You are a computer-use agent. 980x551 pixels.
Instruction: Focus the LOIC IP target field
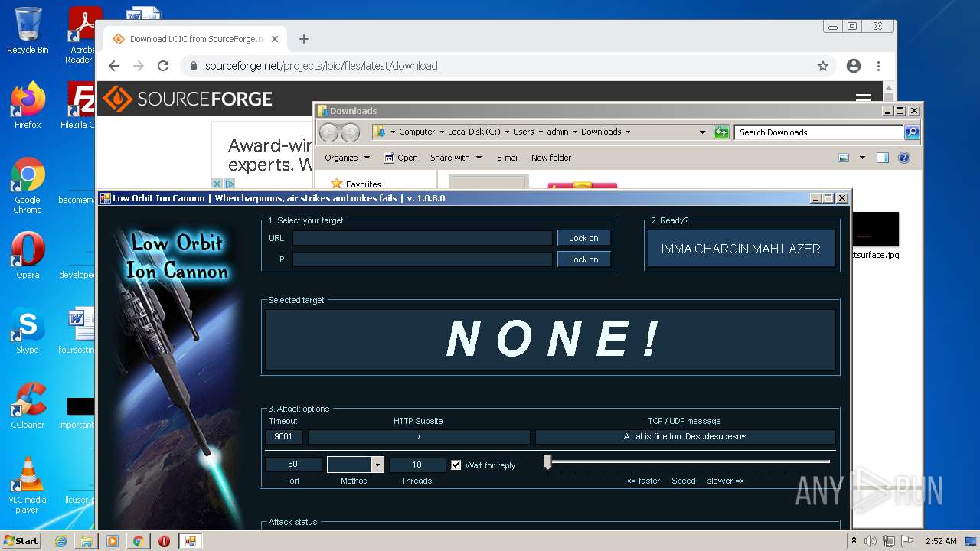click(x=422, y=259)
